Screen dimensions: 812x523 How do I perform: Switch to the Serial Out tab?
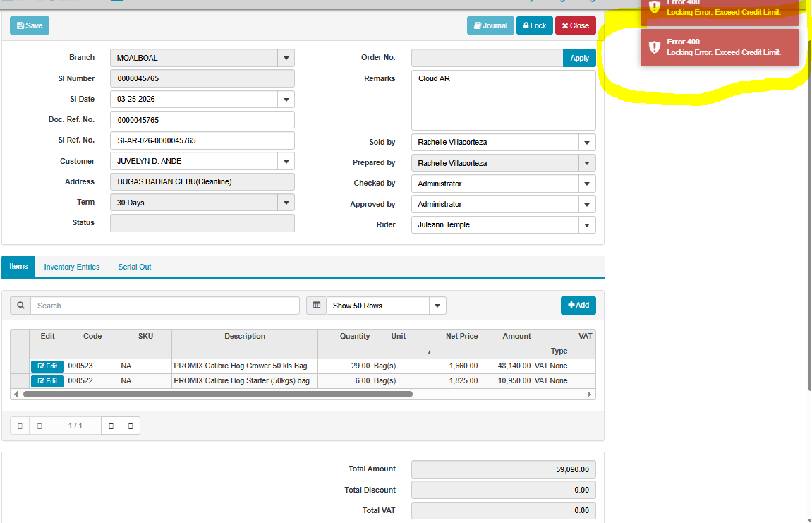pyautogui.click(x=135, y=267)
